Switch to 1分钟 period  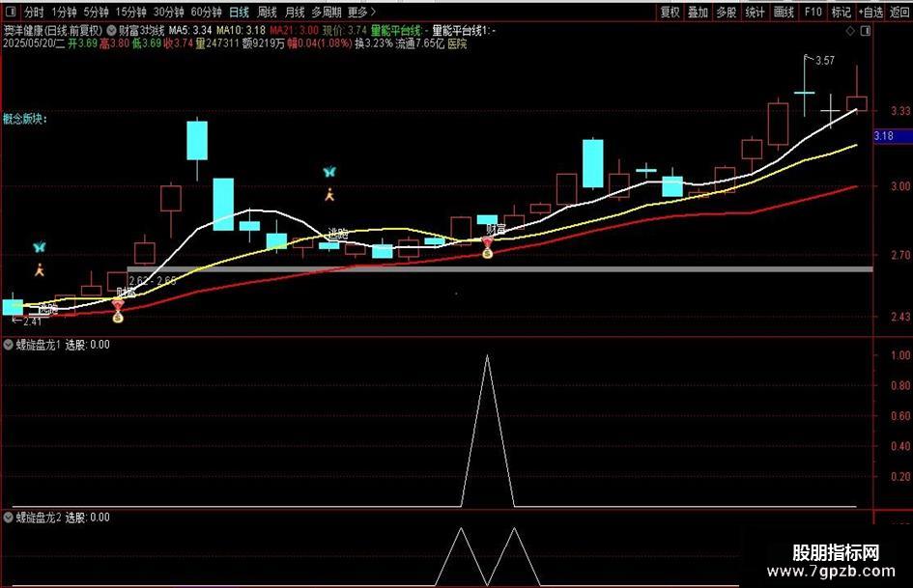(x=64, y=12)
